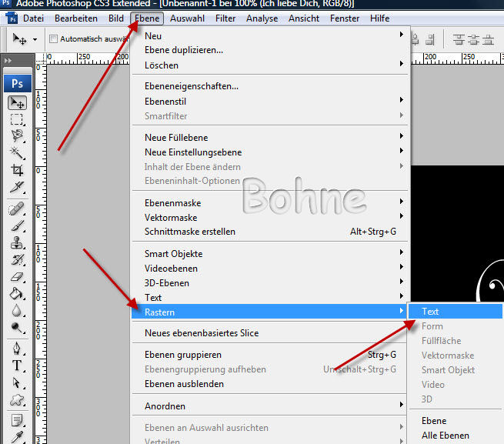Choose the Lasso tool
504x444 pixels.
[x=17, y=136]
